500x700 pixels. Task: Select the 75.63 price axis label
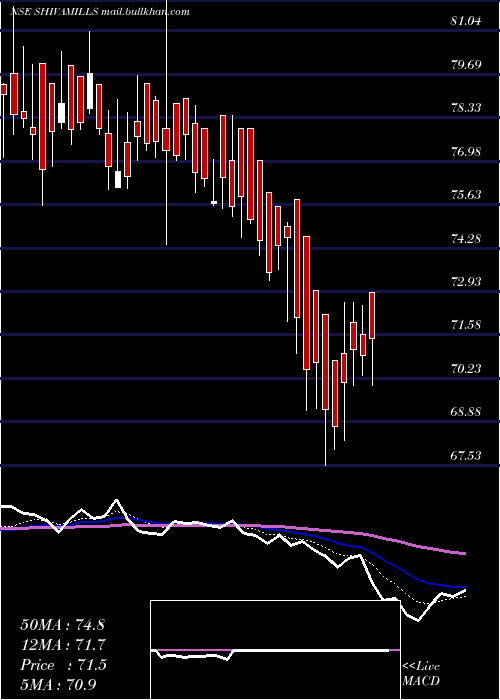coord(466,195)
